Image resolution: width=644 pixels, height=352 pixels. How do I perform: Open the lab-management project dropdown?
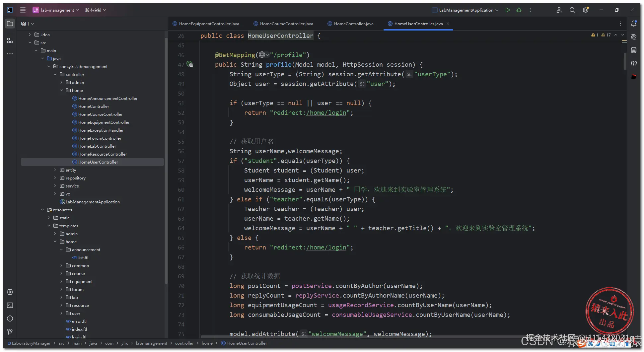(x=56, y=10)
